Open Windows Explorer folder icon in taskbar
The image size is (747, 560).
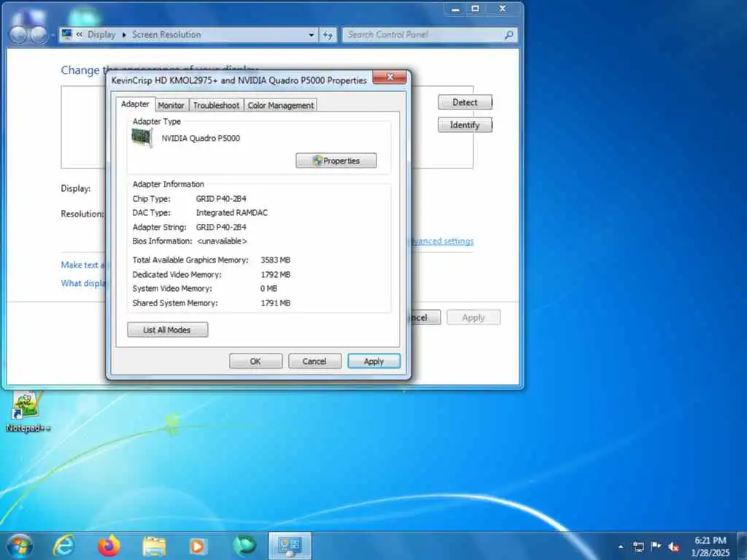[154, 546]
